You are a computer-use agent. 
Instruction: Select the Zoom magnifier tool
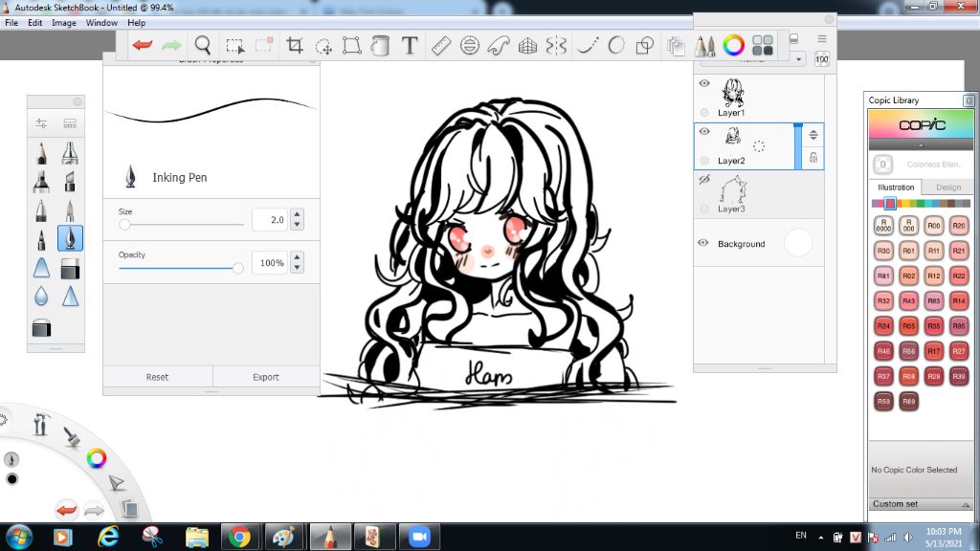point(203,45)
